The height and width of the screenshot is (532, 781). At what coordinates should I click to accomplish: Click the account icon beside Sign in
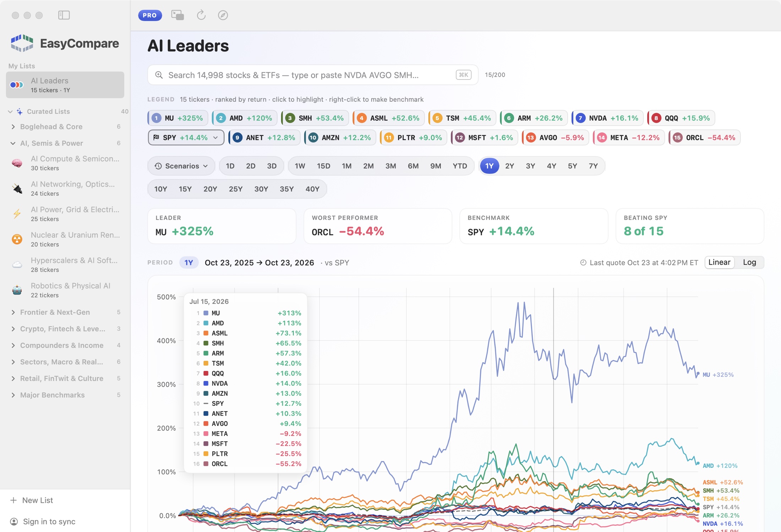14,521
